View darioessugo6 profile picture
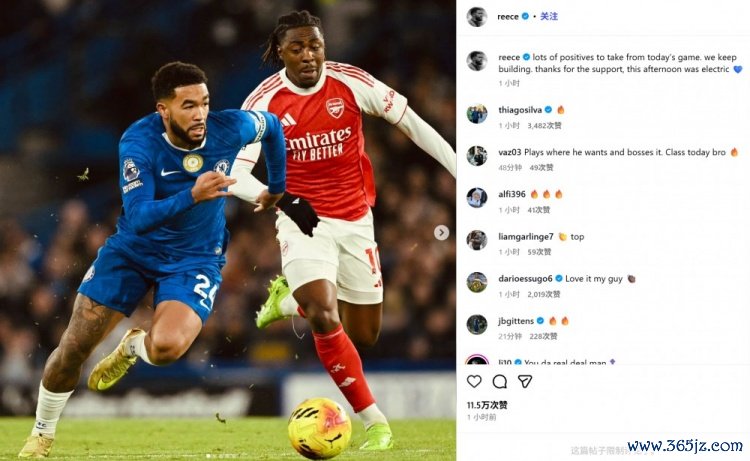 point(477,282)
